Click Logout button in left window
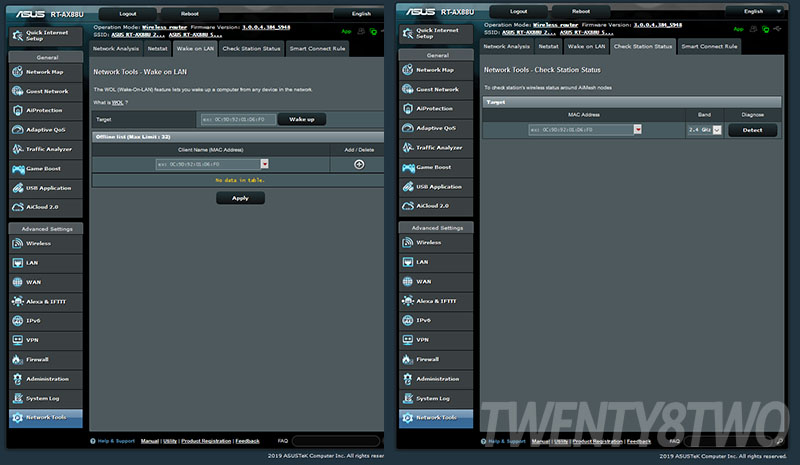Screen dimensions: 800x465 [128, 14]
